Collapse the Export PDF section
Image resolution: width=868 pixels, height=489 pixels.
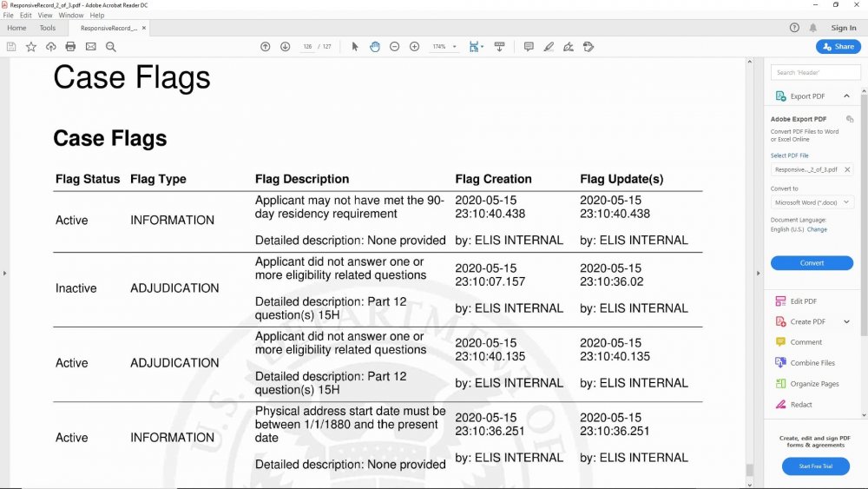pyautogui.click(x=846, y=96)
